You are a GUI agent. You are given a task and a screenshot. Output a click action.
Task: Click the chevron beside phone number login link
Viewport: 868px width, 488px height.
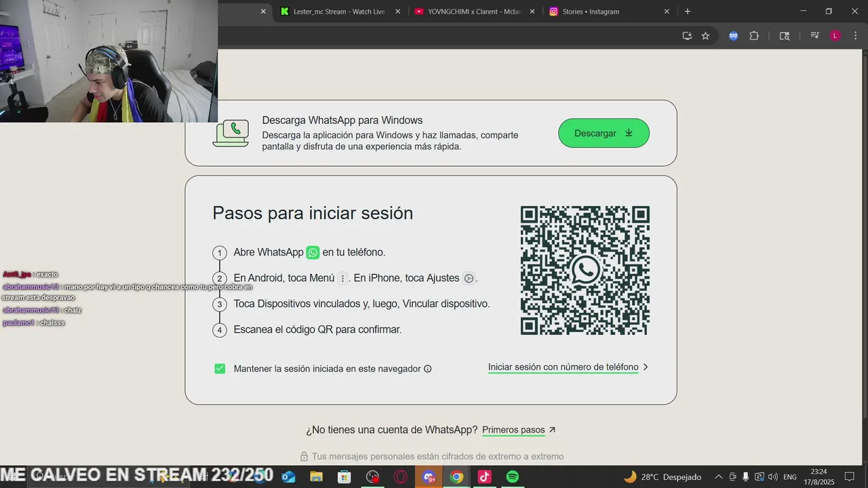tap(646, 367)
